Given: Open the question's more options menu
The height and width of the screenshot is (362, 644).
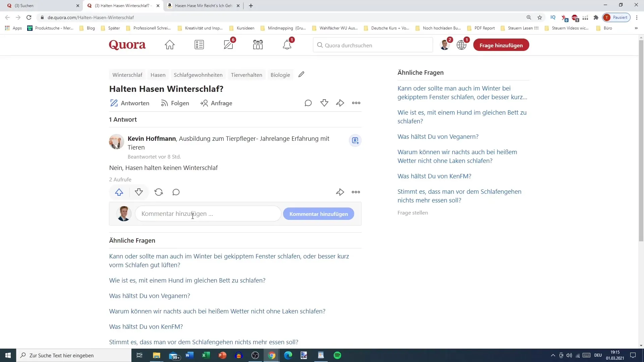Looking at the screenshot, I should tap(356, 103).
